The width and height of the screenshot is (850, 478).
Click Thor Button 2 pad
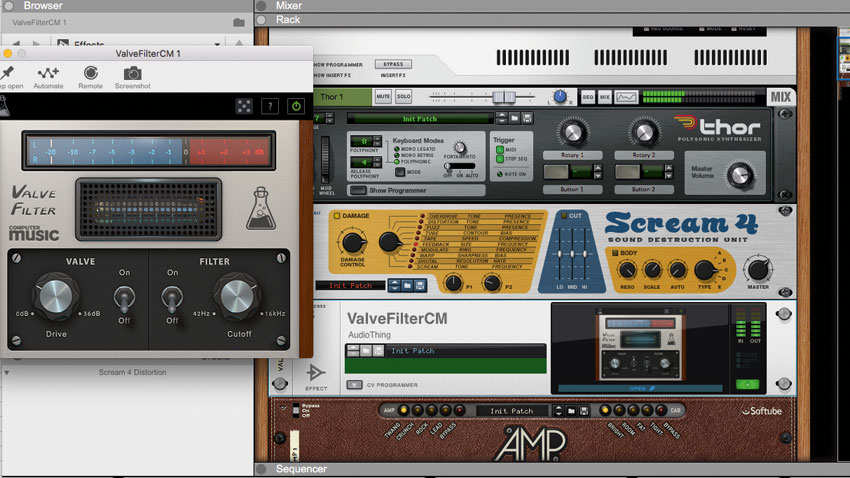tap(627, 172)
